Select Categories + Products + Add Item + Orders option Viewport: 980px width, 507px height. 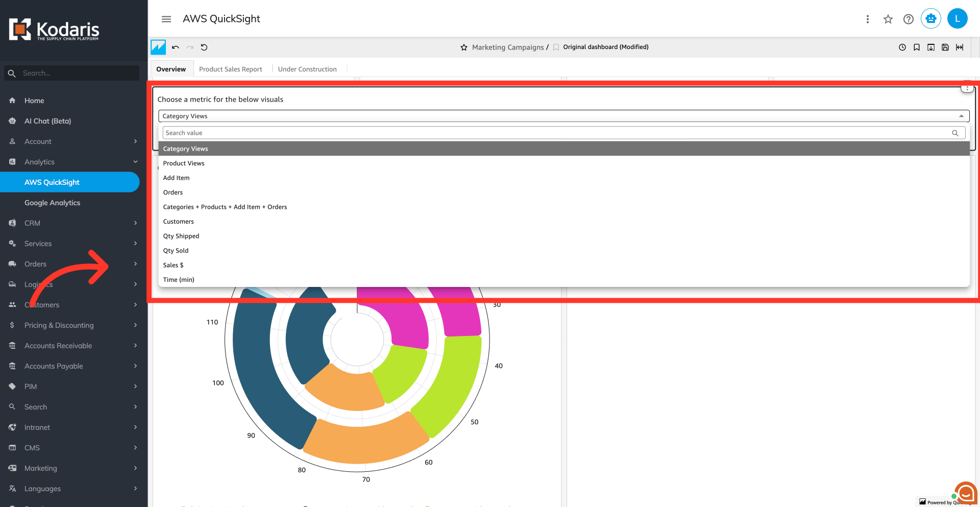(x=563, y=207)
